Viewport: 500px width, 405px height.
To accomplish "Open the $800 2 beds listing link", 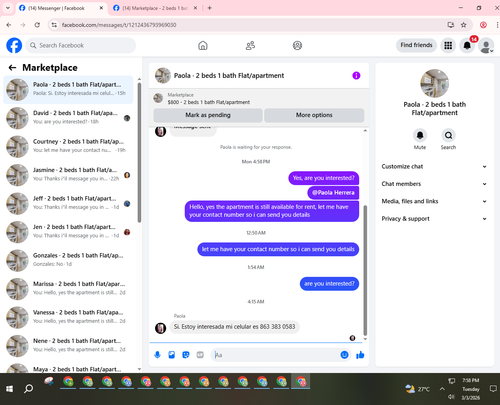I will (209, 102).
